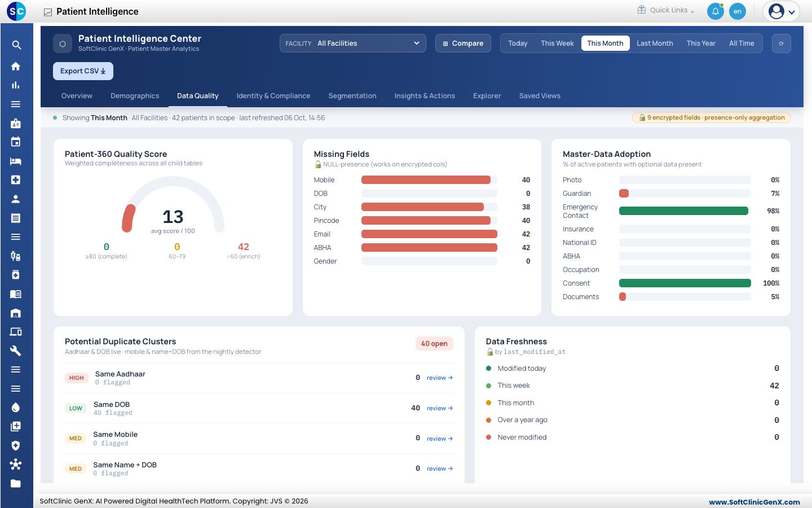Viewport: 812px width, 508px height.
Task: Click the '9 encrypted fields' notice
Action: [712, 117]
